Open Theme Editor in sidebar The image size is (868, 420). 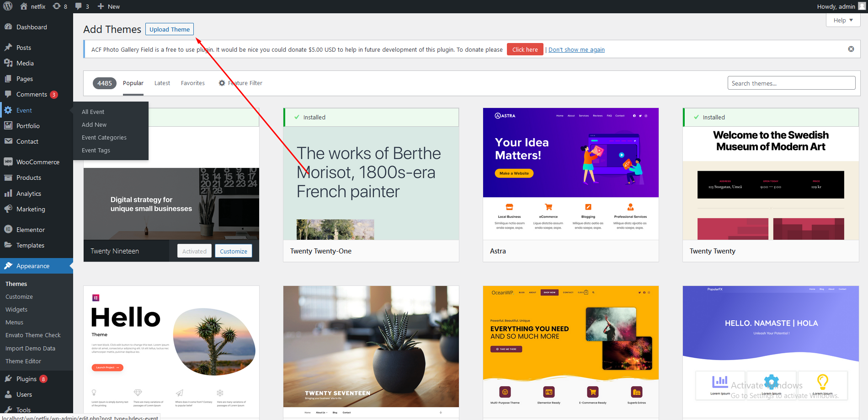coord(23,361)
